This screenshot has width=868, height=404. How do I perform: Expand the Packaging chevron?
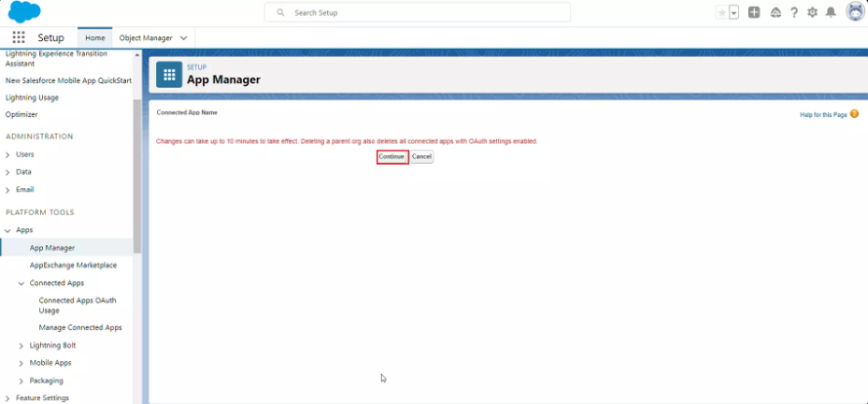tap(21, 382)
